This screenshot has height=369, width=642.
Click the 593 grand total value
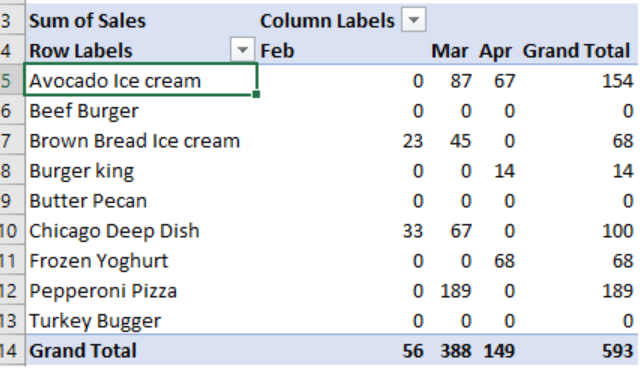(x=617, y=351)
